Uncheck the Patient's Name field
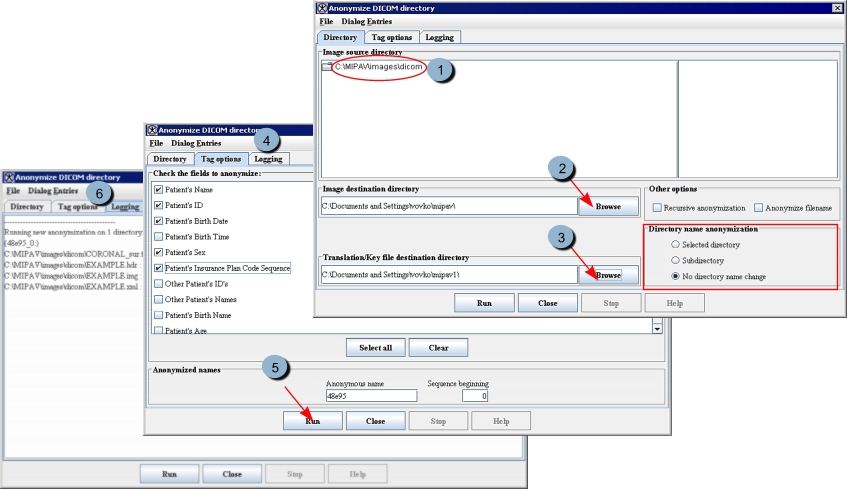 tap(157, 190)
